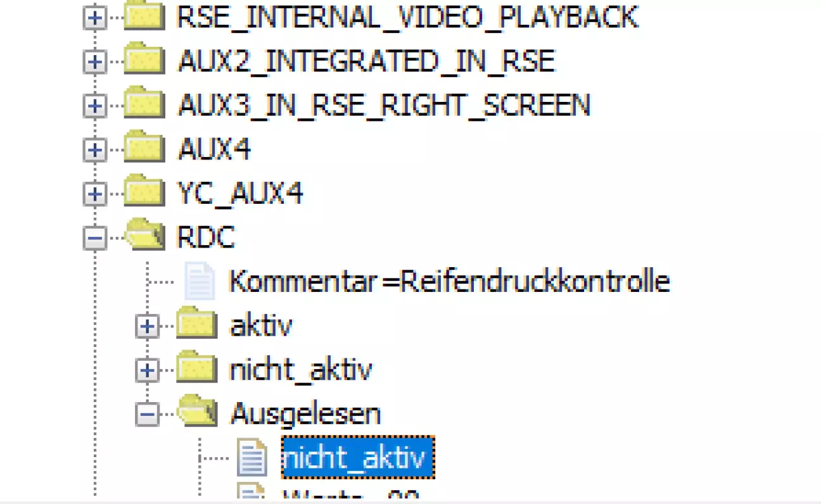Click the AUX2_INTEGRATED_IN_RSE folder icon
Screen dimensions: 821x504
click(144, 60)
